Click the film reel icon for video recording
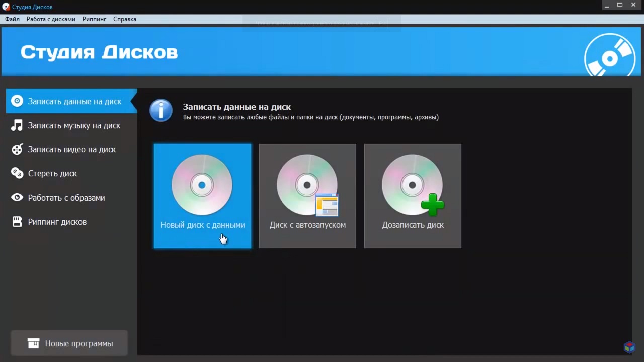644x362 pixels. [x=17, y=149]
